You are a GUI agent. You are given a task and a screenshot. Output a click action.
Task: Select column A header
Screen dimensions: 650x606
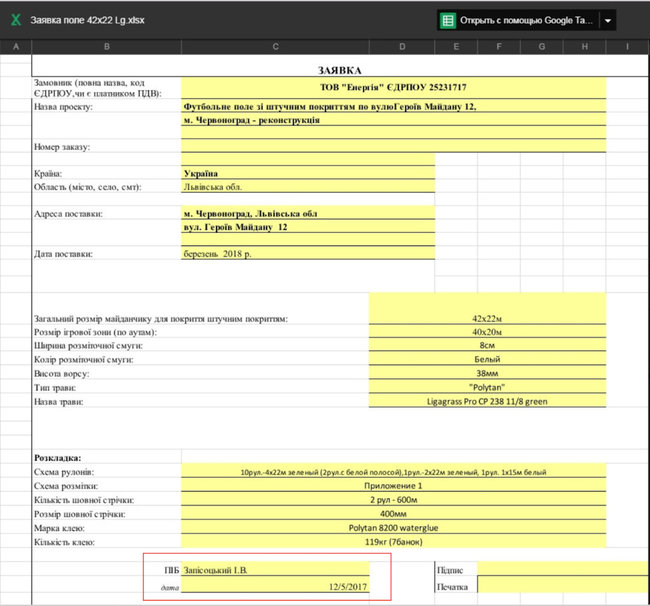coord(15,47)
